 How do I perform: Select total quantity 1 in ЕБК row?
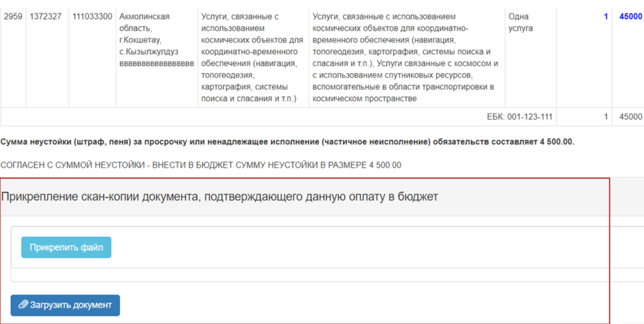(605, 117)
